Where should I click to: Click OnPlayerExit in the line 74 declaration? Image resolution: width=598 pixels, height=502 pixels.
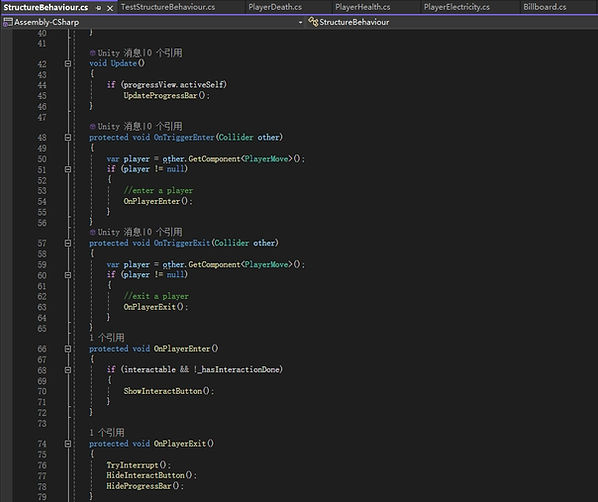click(x=180, y=444)
